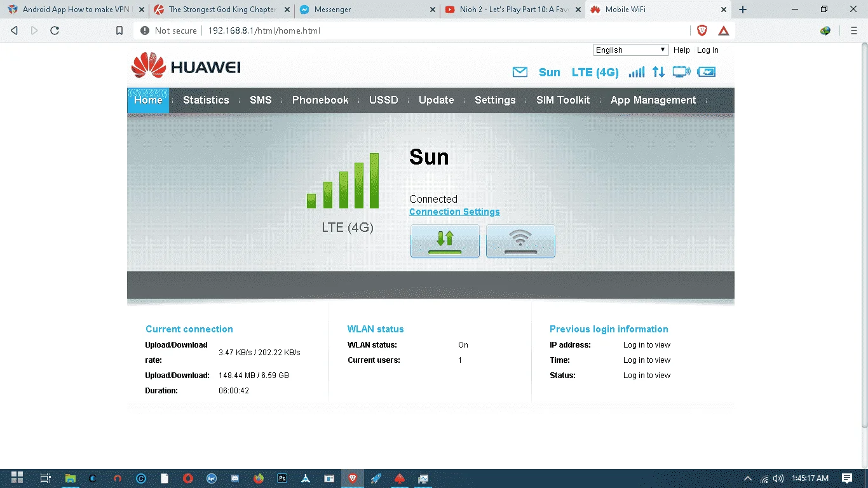Reload the page

[55, 30]
